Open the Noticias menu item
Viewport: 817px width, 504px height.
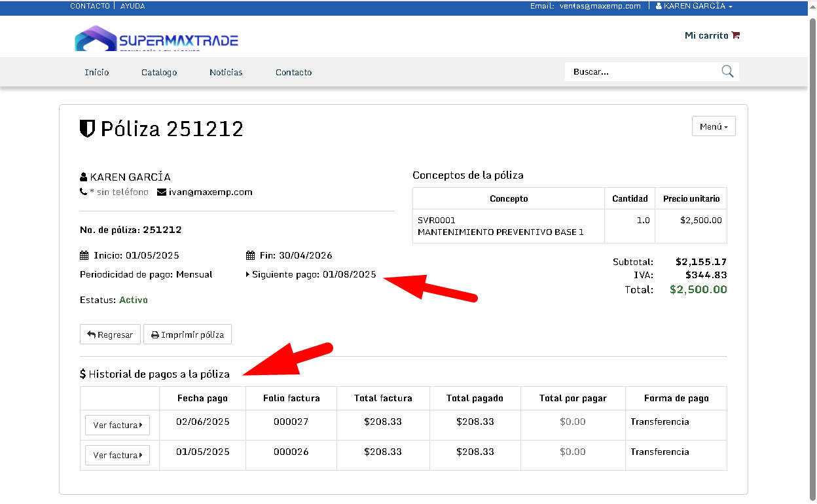(x=226, y=72)
